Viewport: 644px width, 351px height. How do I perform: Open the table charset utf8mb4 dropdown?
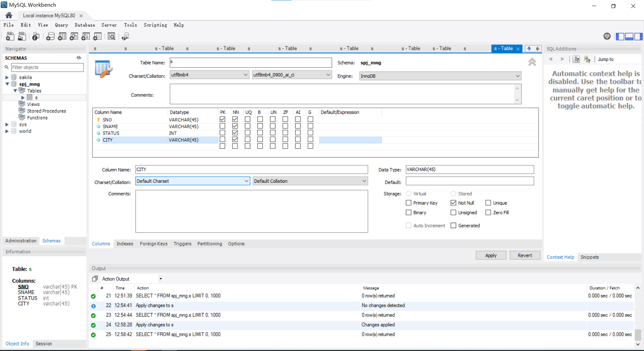click(210, 75)
